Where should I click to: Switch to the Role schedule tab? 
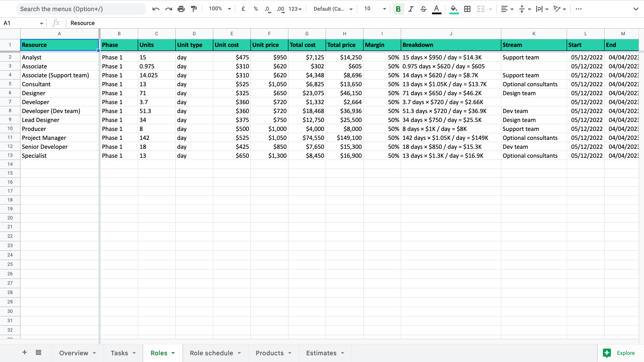tap(216, 353)
